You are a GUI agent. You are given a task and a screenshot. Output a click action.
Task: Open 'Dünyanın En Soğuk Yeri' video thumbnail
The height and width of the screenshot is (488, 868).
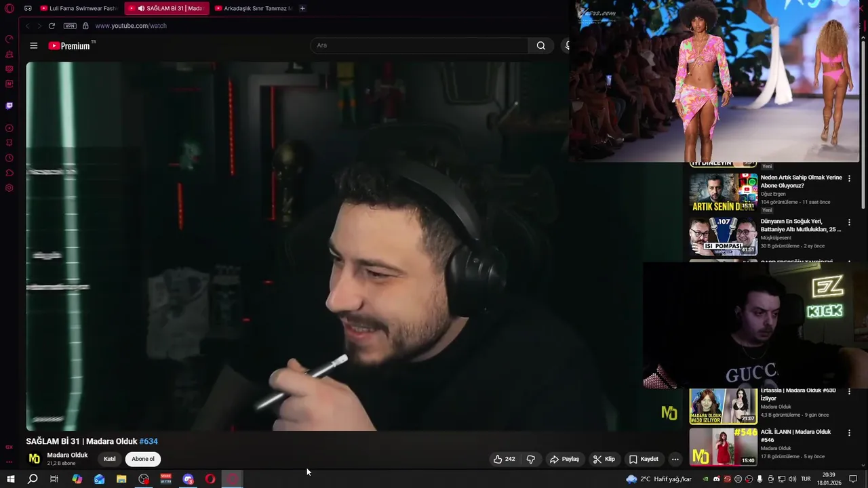click(723, 237)
